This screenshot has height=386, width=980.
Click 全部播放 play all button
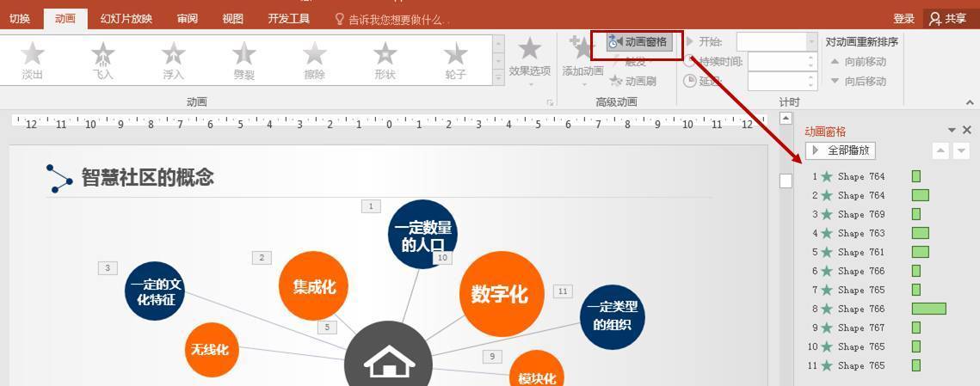click(x=841, y=150)
